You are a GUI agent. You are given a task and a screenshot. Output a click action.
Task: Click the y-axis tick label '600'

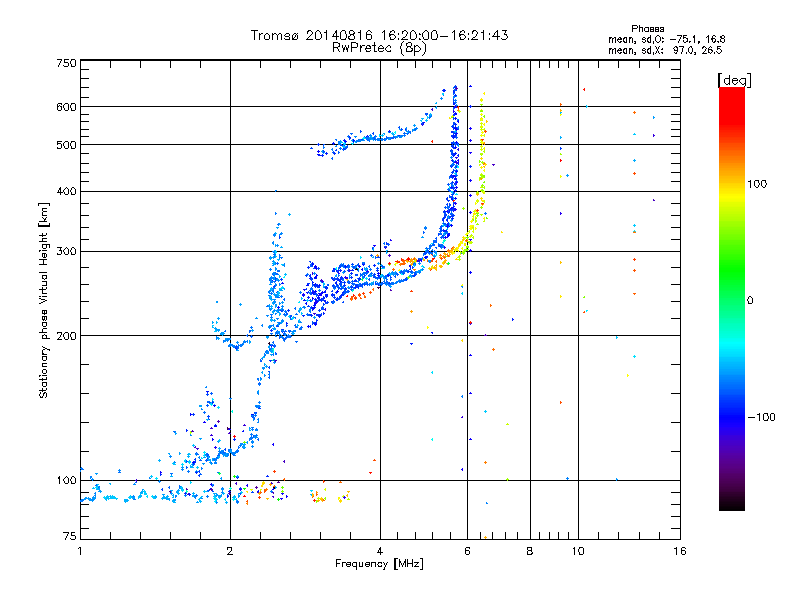tap(66, 107)
